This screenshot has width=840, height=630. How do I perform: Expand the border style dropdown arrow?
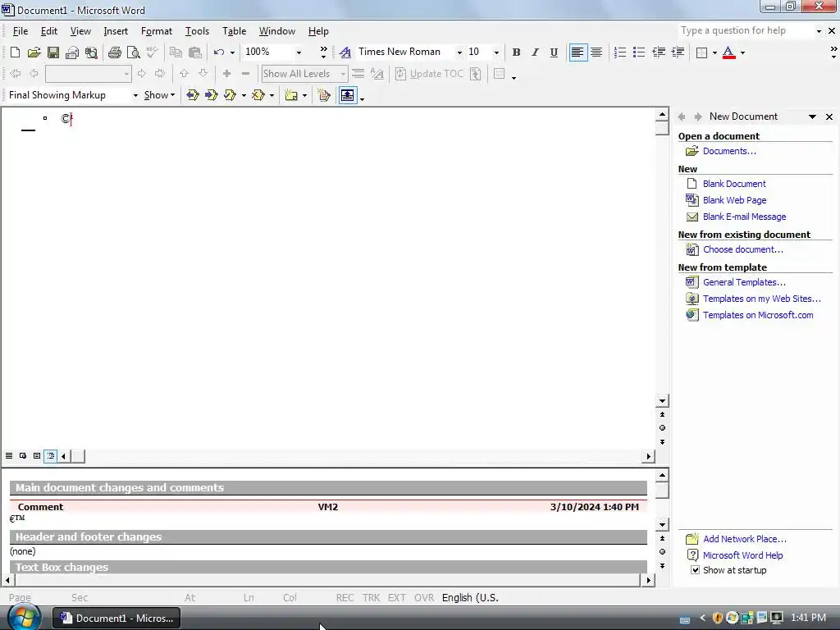point(714,52)
